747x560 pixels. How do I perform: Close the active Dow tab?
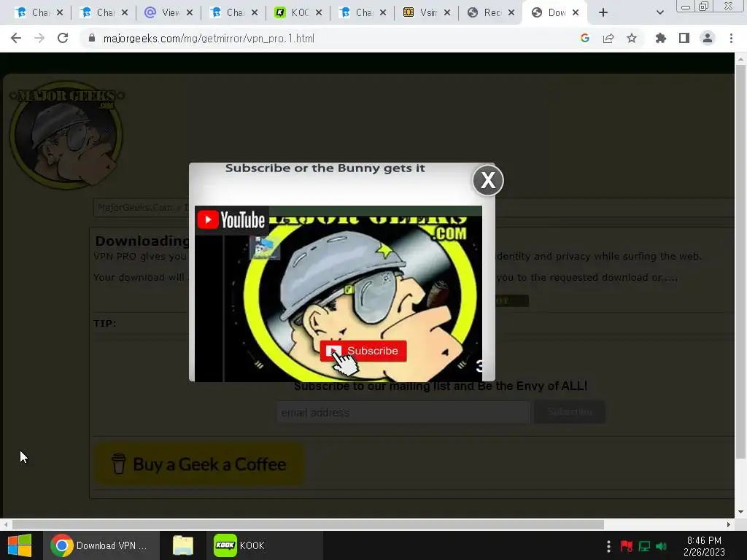pyautogui.click(x=576, y=13)
